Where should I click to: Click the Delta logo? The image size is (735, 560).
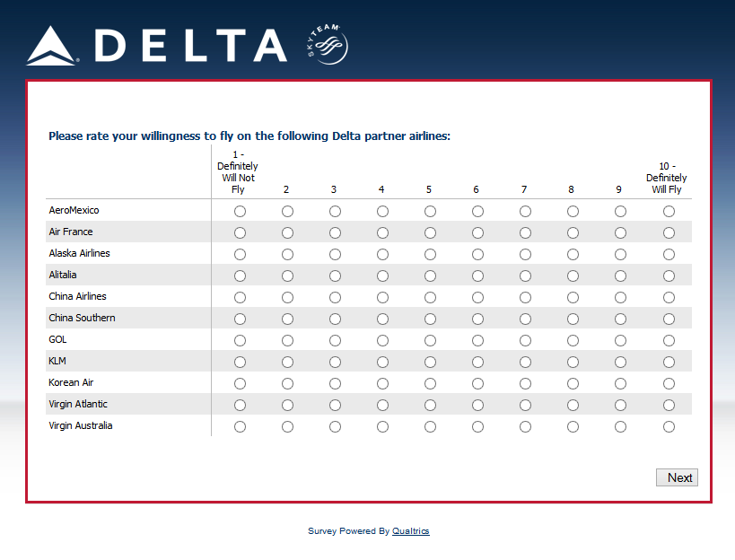[x=157, y=46]
